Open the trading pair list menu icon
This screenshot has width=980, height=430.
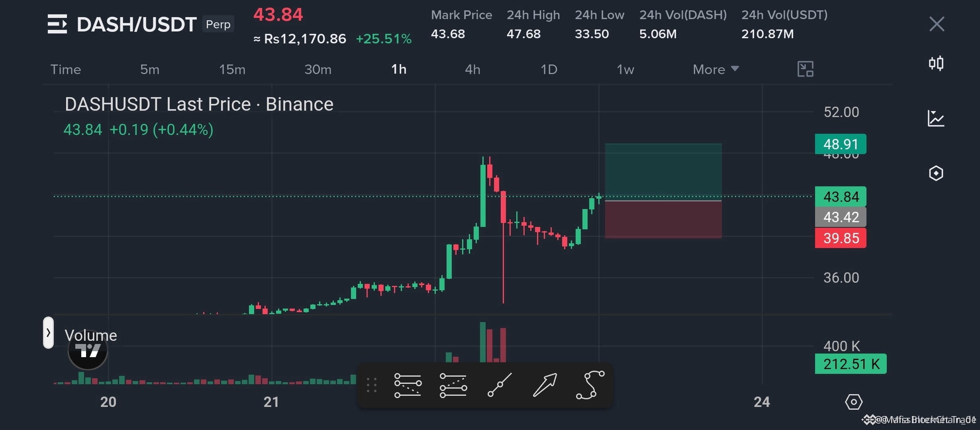pos(57,24)
